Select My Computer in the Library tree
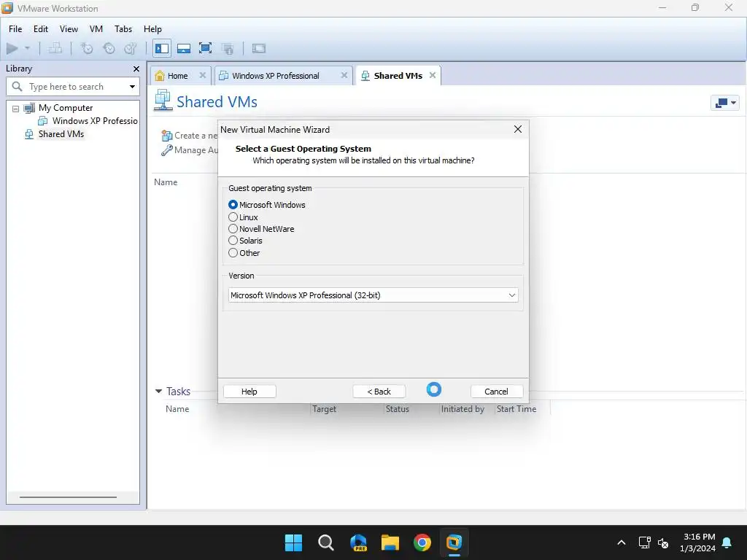The height and width of the screenshot is (560, 747). pos(65,108)
